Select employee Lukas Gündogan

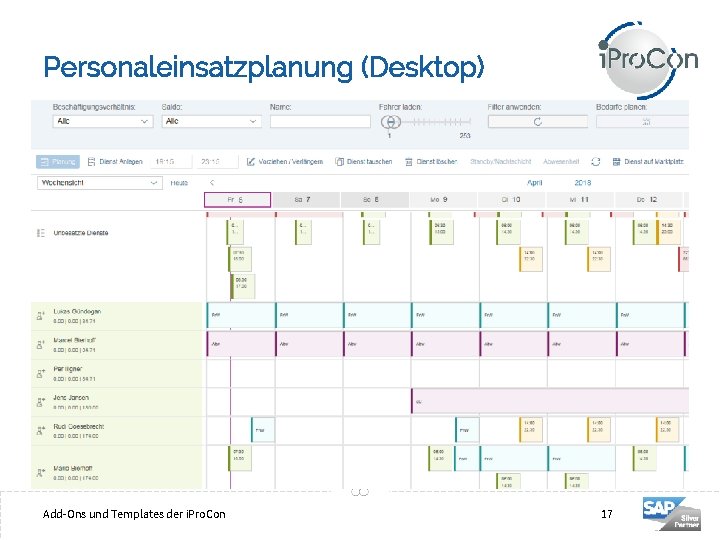[x=77, y=311]
